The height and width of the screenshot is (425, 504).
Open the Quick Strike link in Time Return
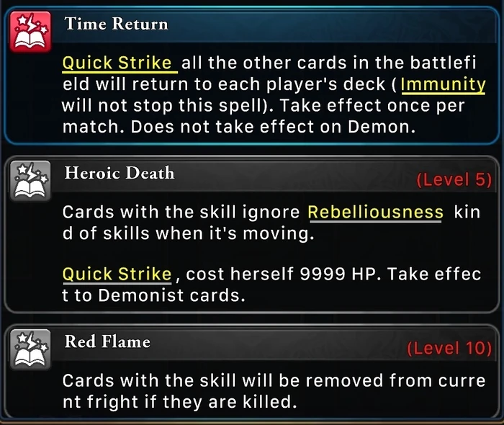120,63
